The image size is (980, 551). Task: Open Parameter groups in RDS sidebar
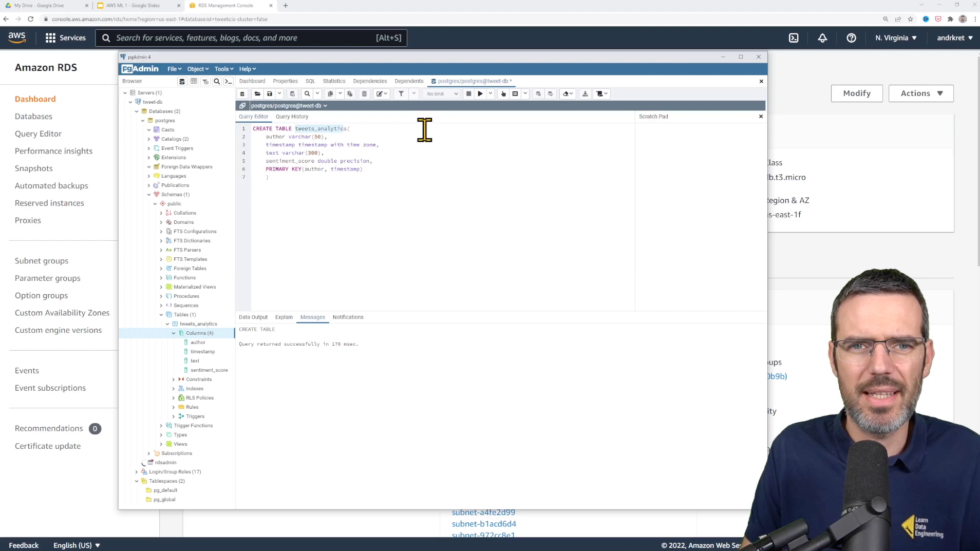tap(47, 278)
